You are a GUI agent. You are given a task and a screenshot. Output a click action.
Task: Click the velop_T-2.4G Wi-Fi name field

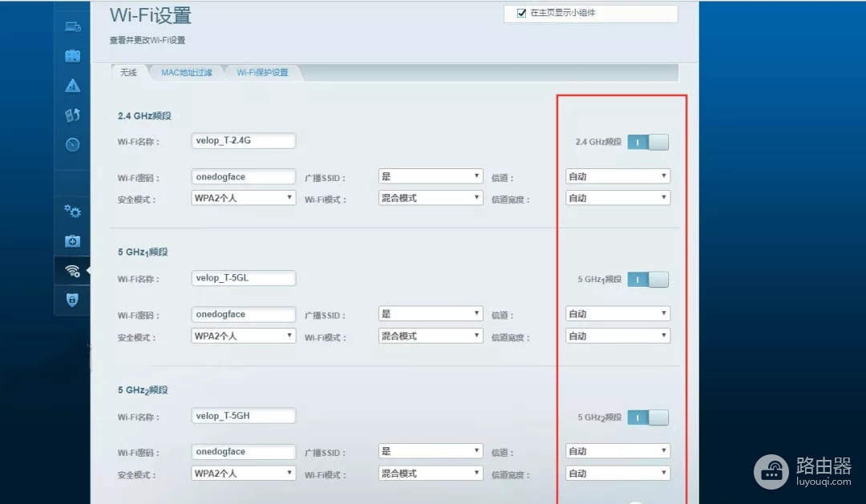coord(244,141)
